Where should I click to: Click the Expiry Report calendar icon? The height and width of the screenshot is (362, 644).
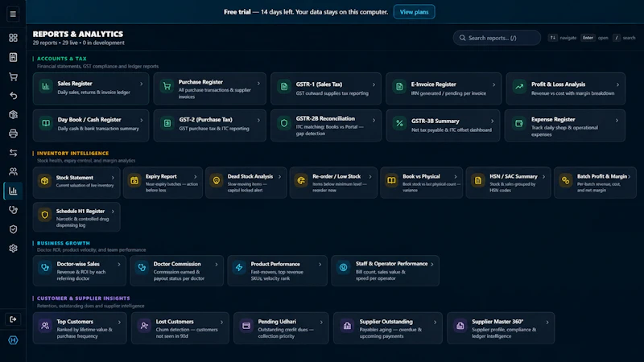point(134,180)
